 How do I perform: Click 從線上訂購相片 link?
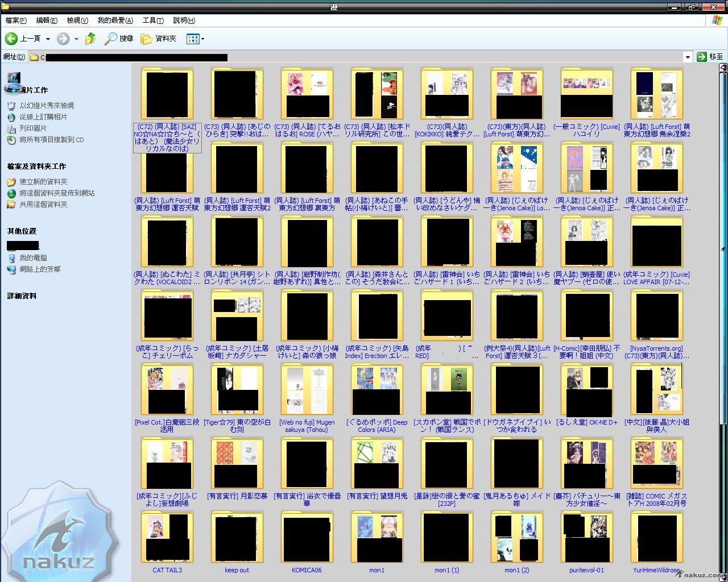[x=43, y=117]
